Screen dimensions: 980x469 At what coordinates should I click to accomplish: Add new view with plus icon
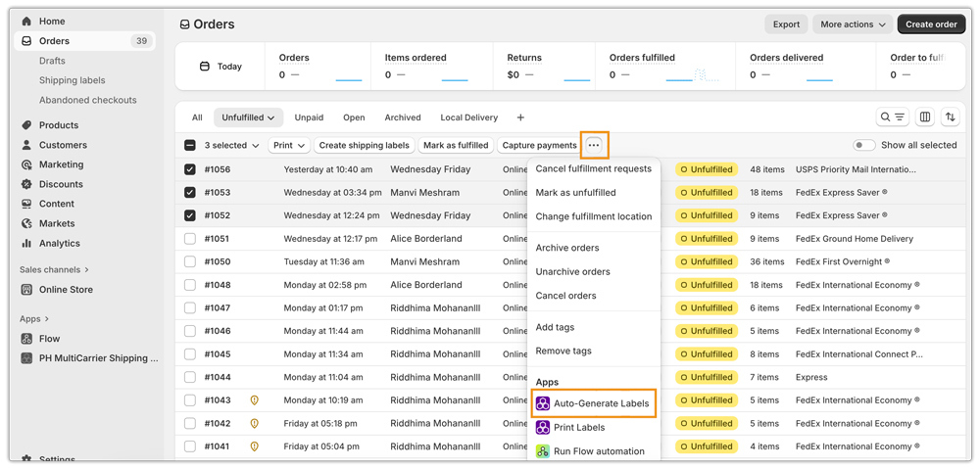tap(520, 117)
